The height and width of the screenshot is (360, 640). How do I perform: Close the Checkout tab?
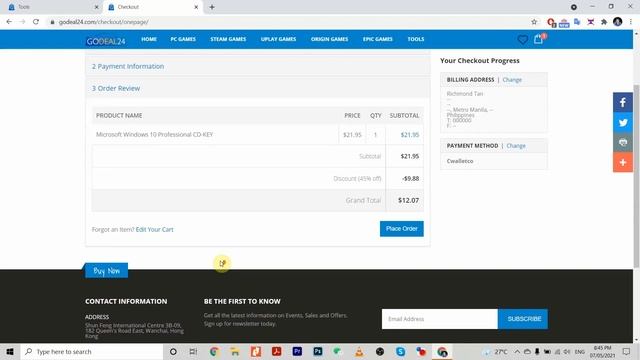pos(196,7)
